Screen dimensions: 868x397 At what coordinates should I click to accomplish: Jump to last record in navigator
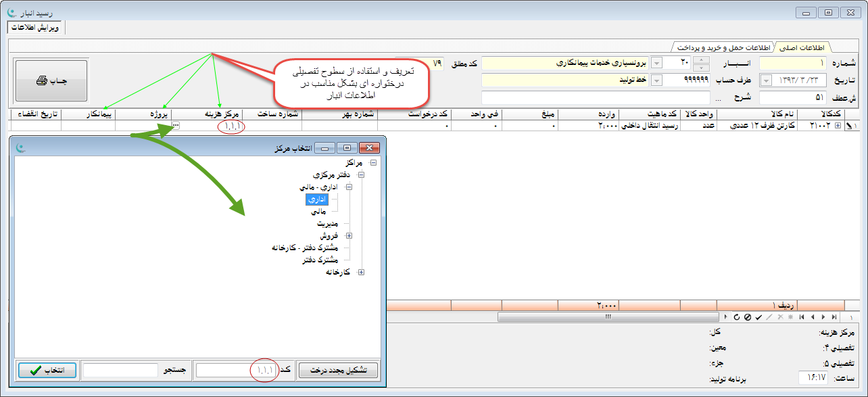click(x=834, y=317)
